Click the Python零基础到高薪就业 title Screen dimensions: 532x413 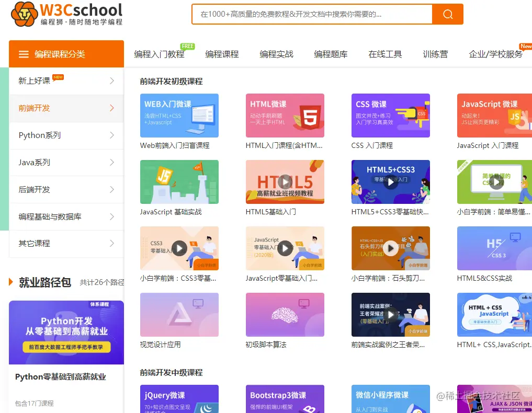pyautogui.click(x=60, y=377)
